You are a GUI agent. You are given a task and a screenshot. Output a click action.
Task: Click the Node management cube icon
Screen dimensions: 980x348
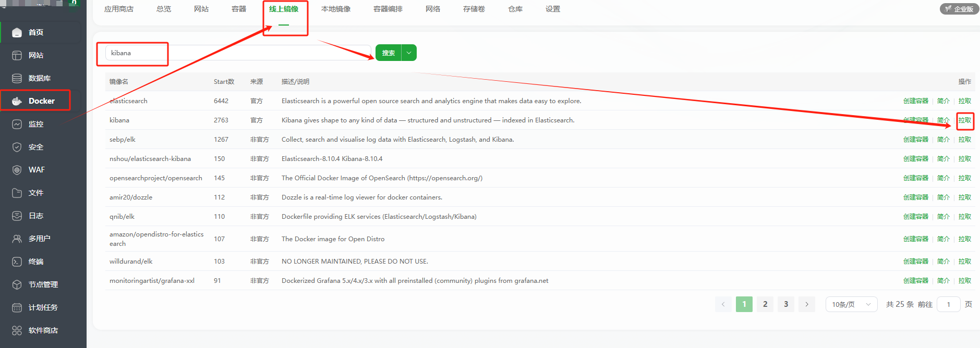tap(17, 284)
